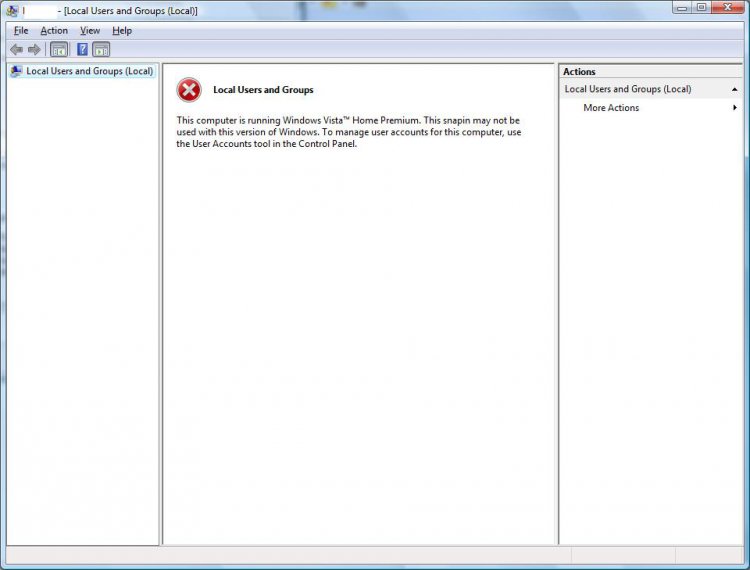Screen dimensions: 750x570
Task: Maximize the console window
Action: 701,8
